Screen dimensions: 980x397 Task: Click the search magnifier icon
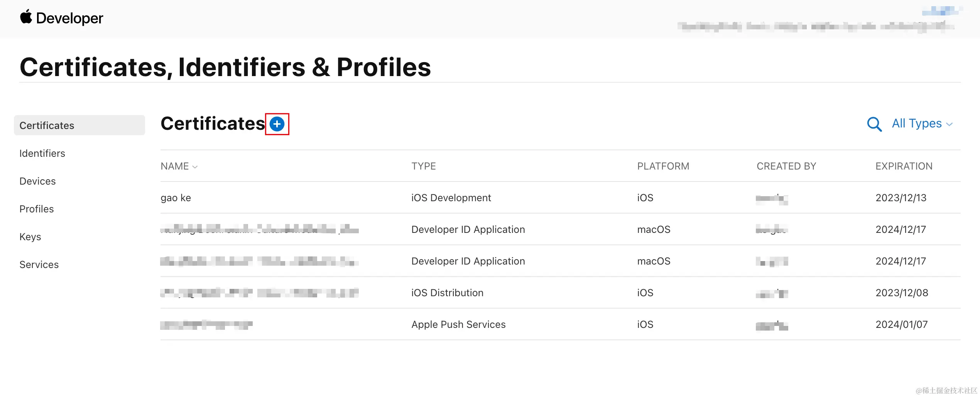coord(874,124)
